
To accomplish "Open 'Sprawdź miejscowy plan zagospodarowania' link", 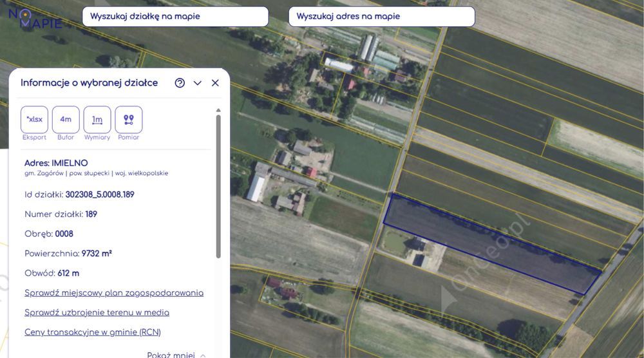I will click(114, 293).
